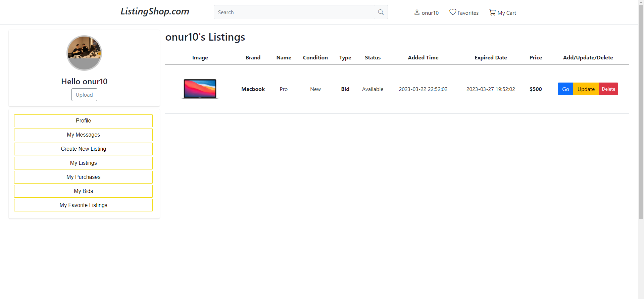The image size is (644, 299).
Task: Click the page vertical scrollbar
Action: tap(641, 112)
